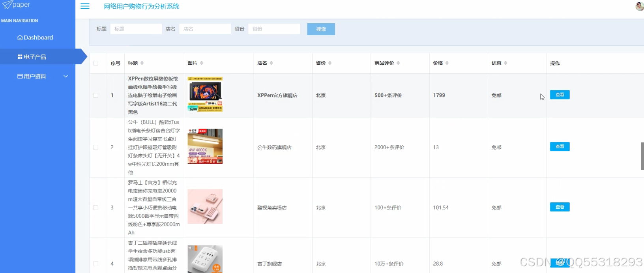
Task: Open the 公牛 lamp product thumbnail
Action: pyautogui.click(x=205, y=146)
